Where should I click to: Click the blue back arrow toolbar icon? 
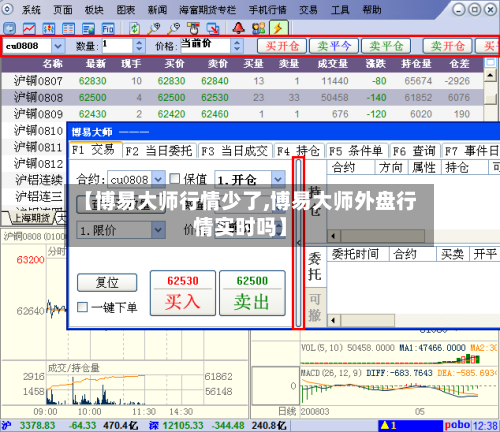pos(9,29)
